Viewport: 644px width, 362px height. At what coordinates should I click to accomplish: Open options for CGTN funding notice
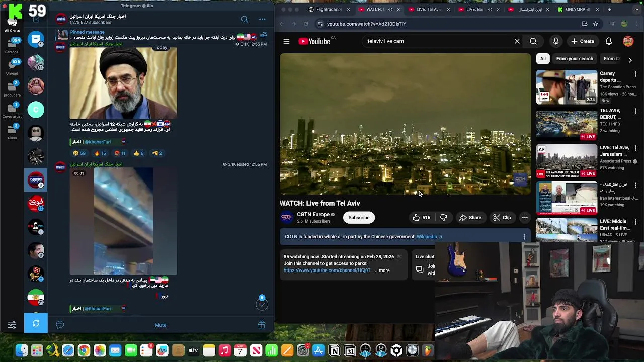(524, 237)
